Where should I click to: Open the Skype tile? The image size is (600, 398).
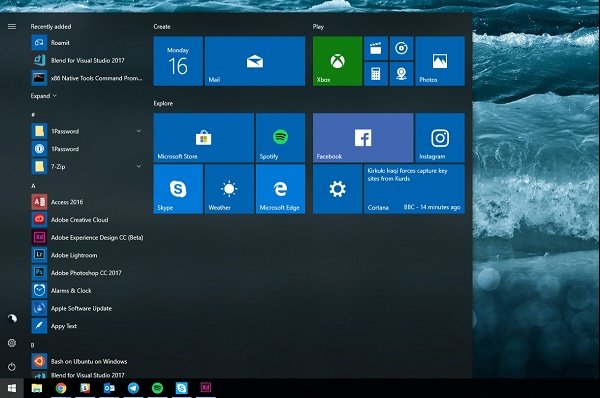[x=178, y=189]
